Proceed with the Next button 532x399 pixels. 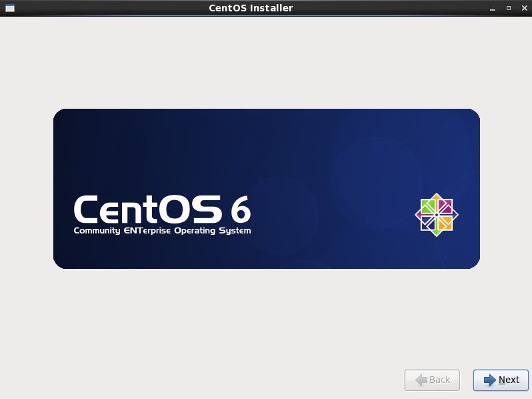point(501,380)
